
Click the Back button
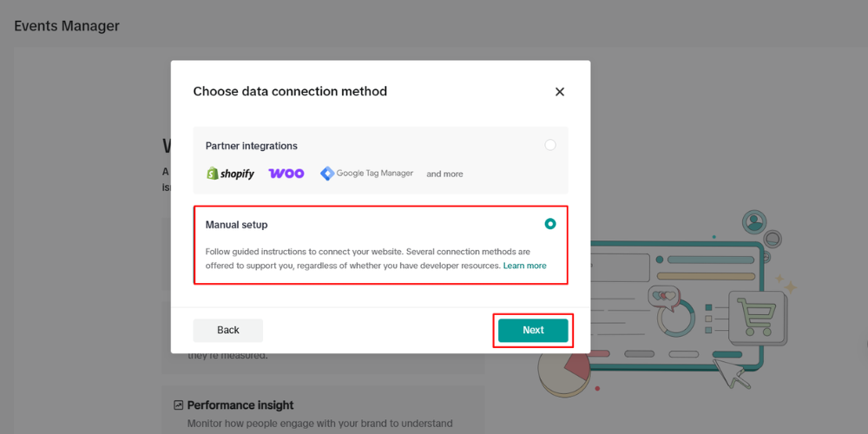tap(228, 330)
